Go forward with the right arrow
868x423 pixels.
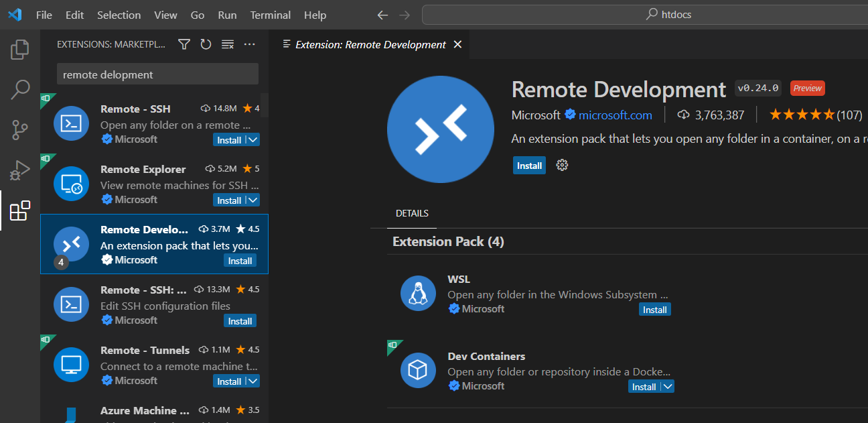tap(405, 15)
